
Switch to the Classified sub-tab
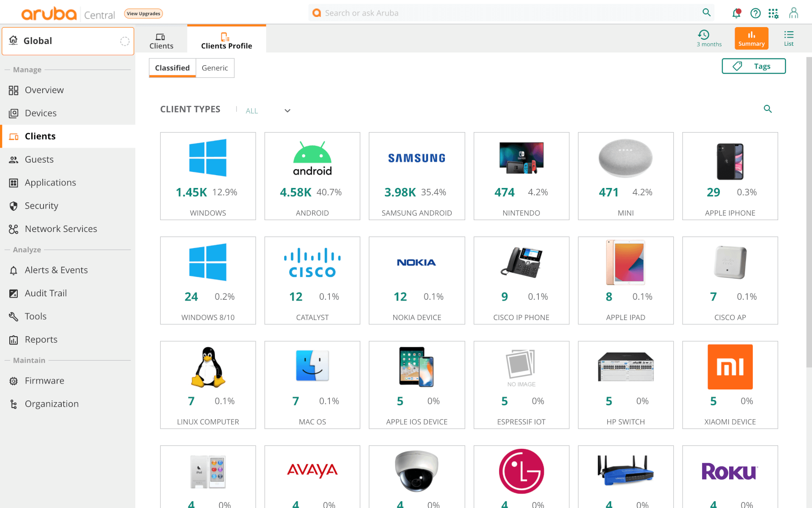(x=172, y=68)
